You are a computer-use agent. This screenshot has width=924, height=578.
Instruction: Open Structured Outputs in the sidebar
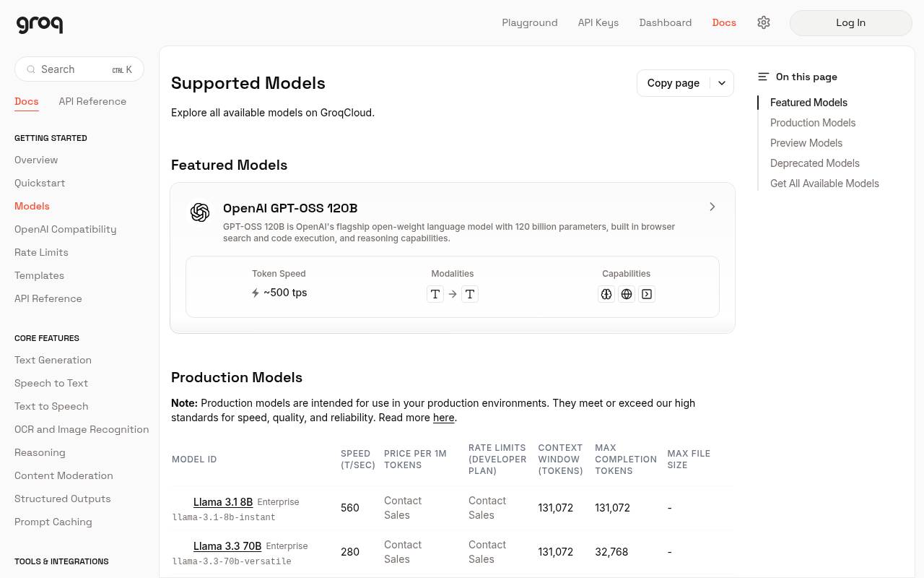63,499
